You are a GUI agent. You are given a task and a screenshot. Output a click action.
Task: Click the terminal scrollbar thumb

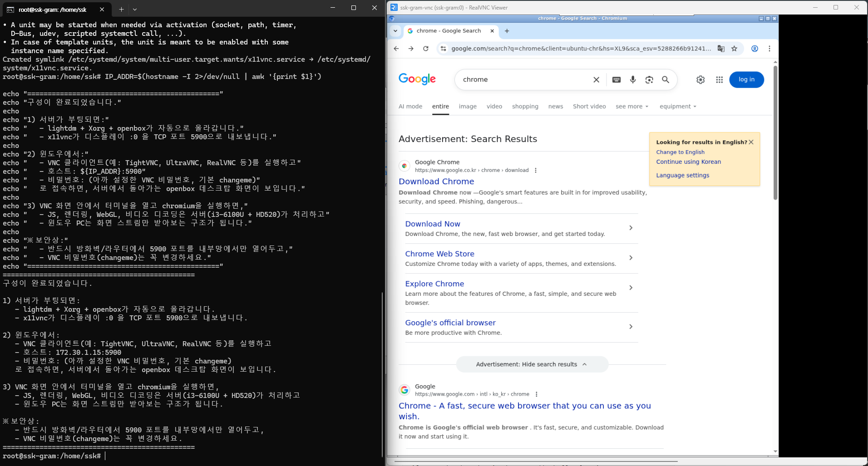point(382,374)
